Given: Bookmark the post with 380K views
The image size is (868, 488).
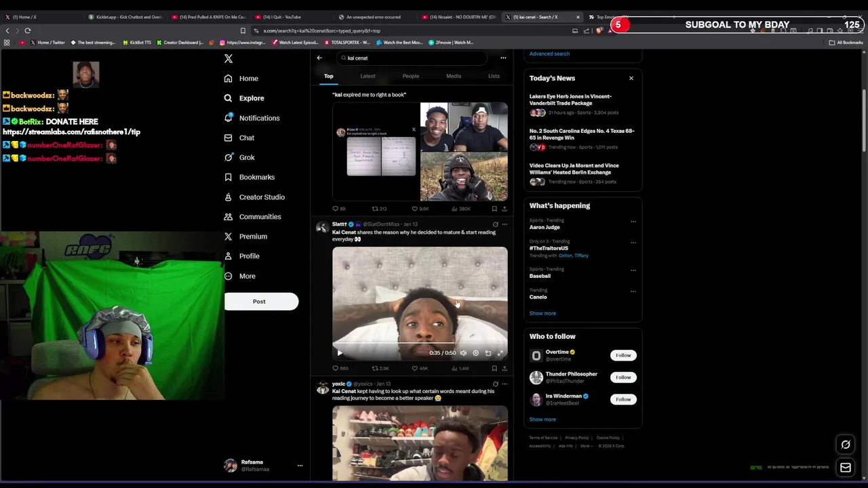Looking at the screenshot, I should [x=494, y=209].
